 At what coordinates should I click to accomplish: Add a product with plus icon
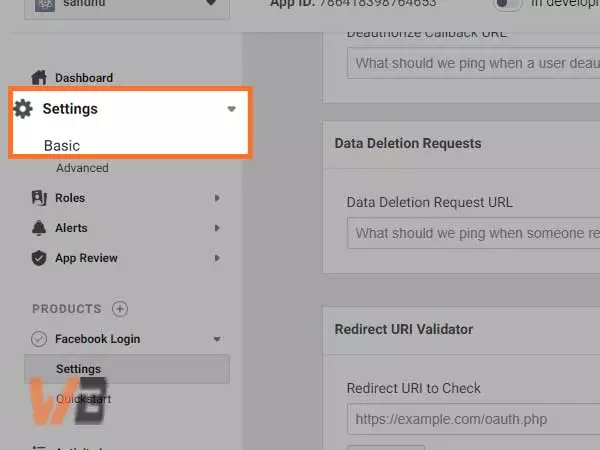tap(120, 309)
